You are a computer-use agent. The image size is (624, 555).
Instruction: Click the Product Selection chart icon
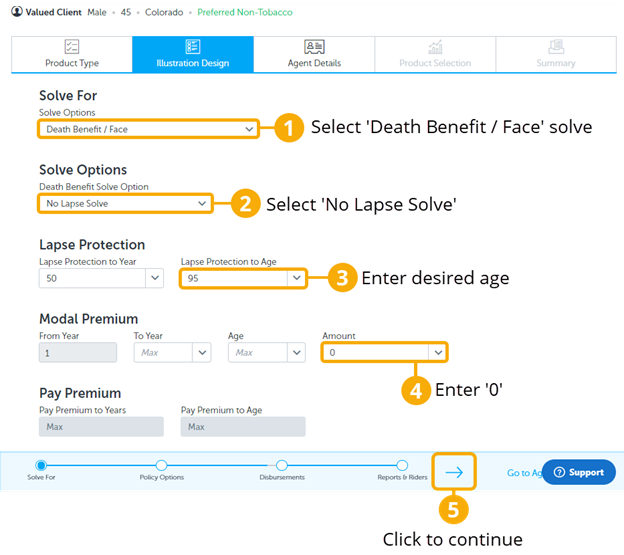point(435,47)
